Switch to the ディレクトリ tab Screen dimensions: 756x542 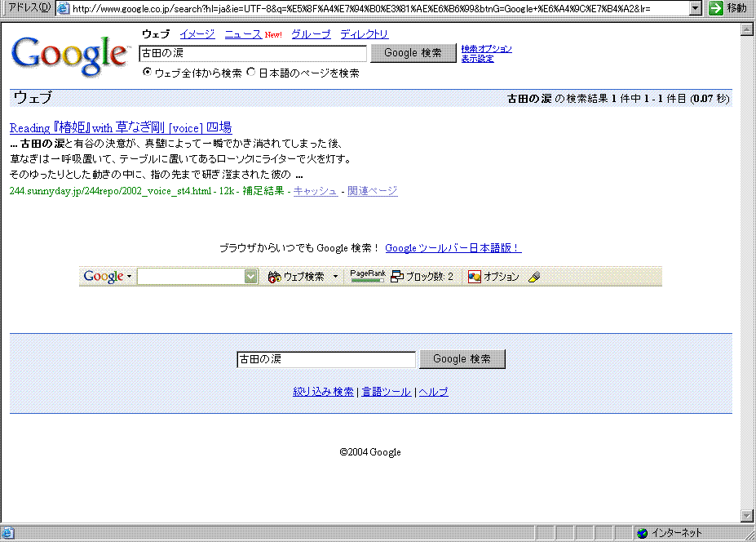pos(364,33)
